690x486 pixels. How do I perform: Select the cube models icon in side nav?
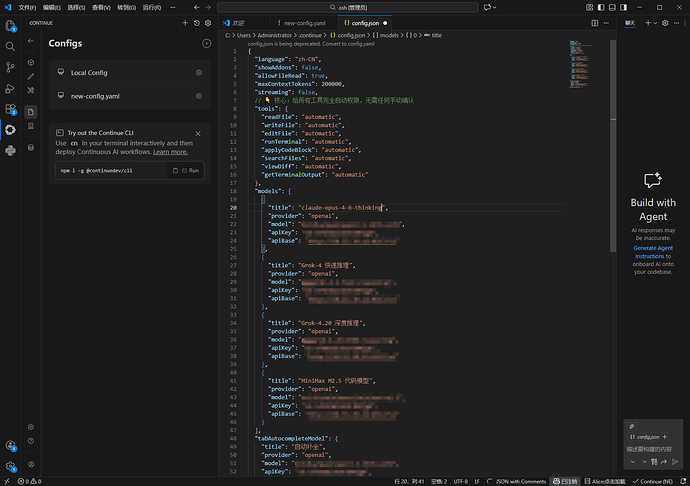31,63
